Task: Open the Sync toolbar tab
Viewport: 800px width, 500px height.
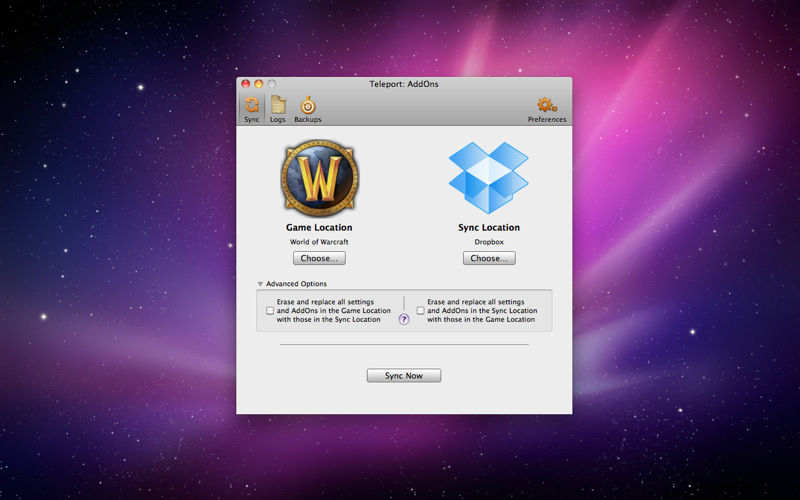Action: click(252, 109)
